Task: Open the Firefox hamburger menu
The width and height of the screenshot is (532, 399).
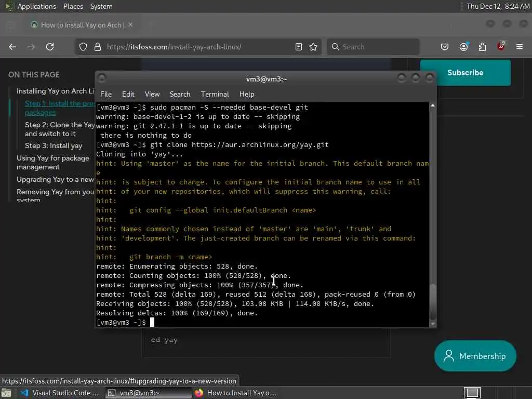Action: coord(520,47)
